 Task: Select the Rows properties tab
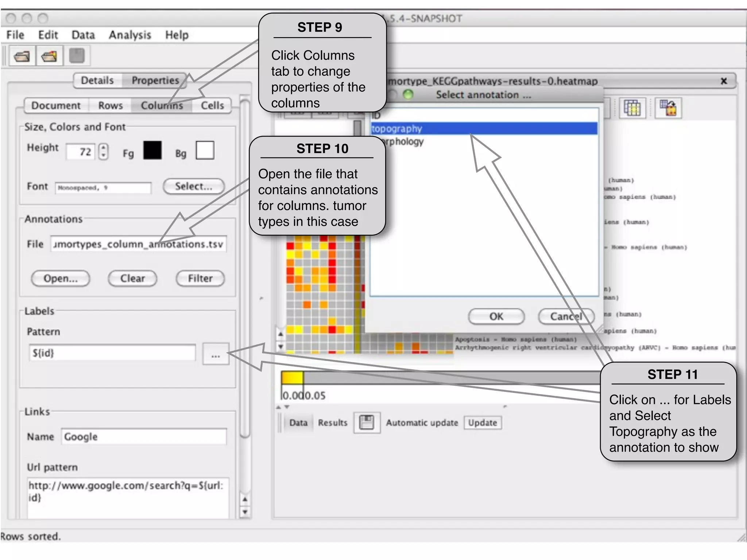[x=111, y=106]
